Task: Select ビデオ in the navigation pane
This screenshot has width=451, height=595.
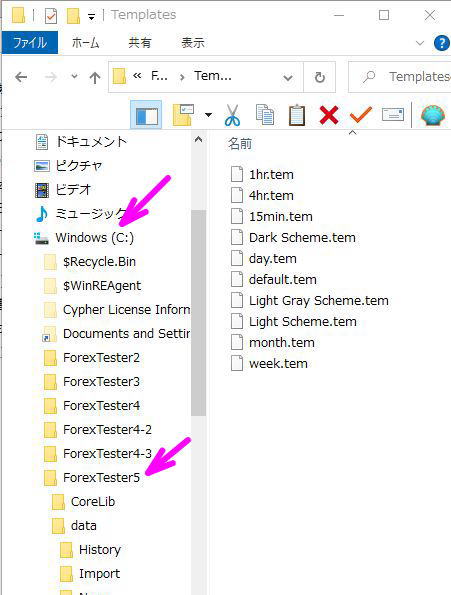Action: click(74, 189)
